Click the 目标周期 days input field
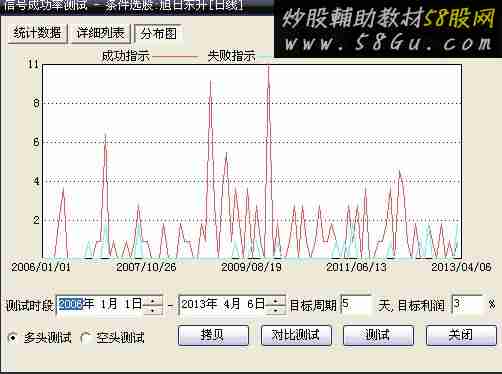 (x=356, y=305)
